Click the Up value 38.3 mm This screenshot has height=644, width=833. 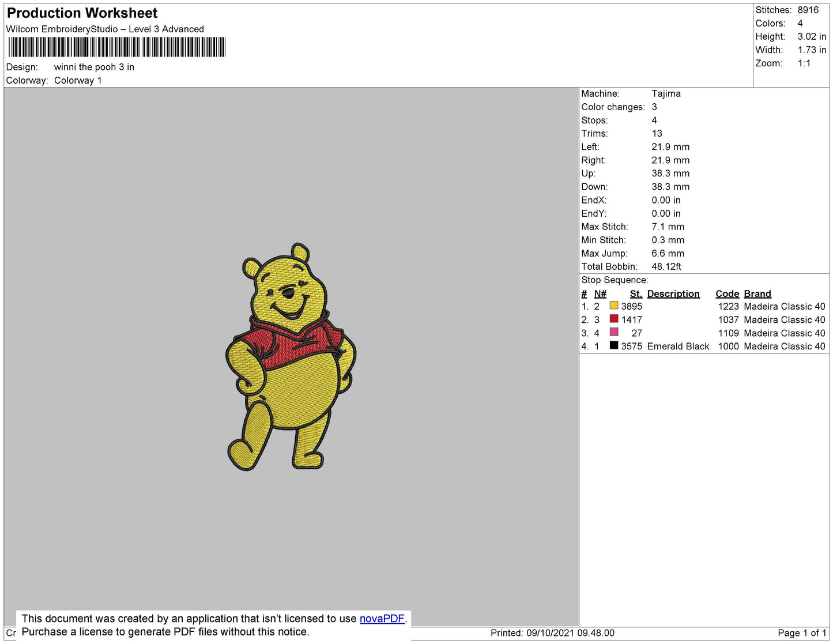tap(670, 174)
